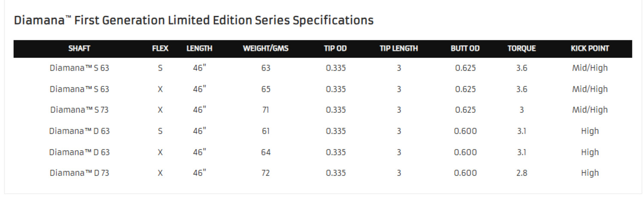Click the TIP OD column header
Image resolution: width=644 pixels, height=220 pixels.
335,48
